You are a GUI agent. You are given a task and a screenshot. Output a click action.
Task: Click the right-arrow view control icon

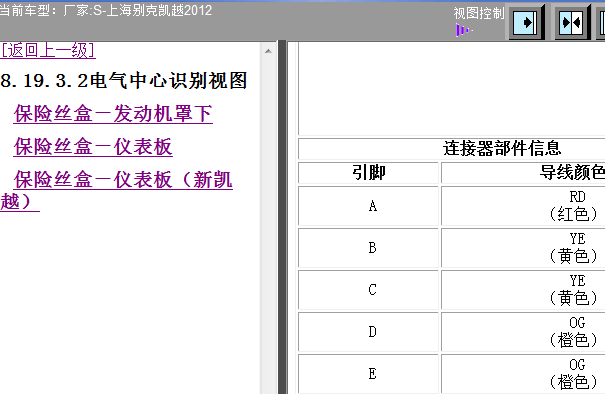[x=526, y=22]
